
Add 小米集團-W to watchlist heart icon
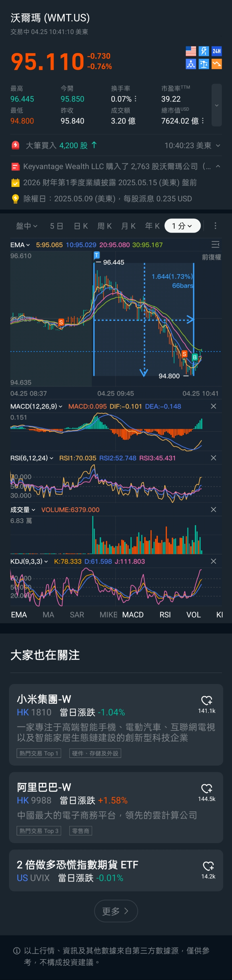pos(207,700)
